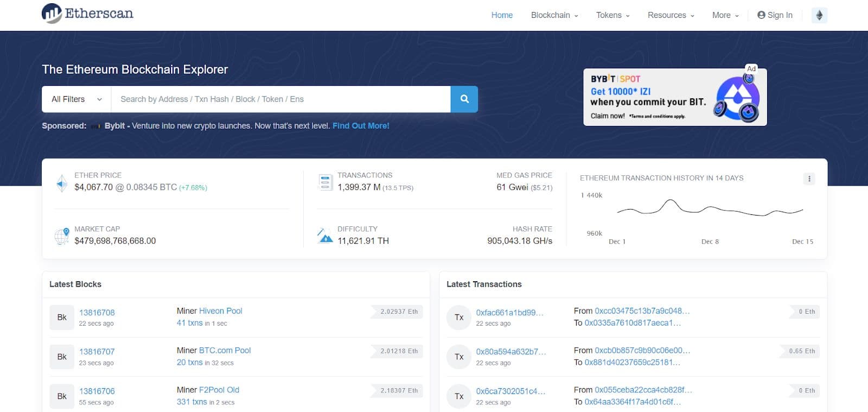Follow the Find Out More! sponsored link
The width and height of the screenshot is (868, 412).
pos(361,126)
